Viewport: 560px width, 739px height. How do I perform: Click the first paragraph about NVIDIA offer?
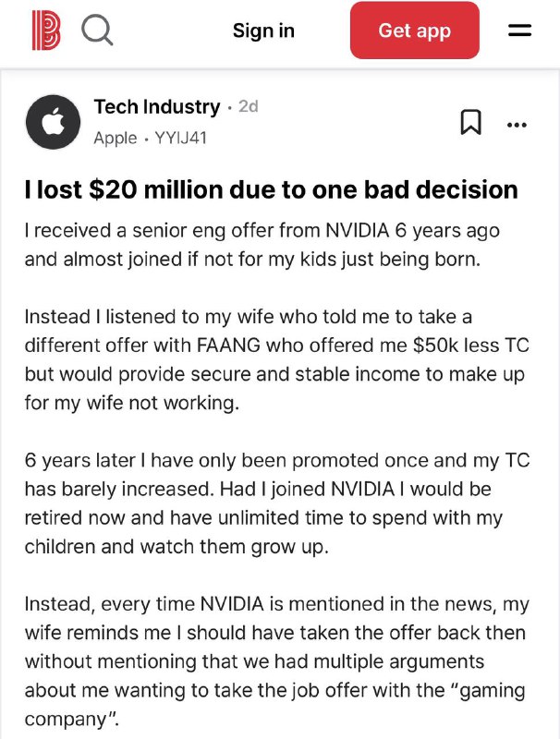click(262, 245)
